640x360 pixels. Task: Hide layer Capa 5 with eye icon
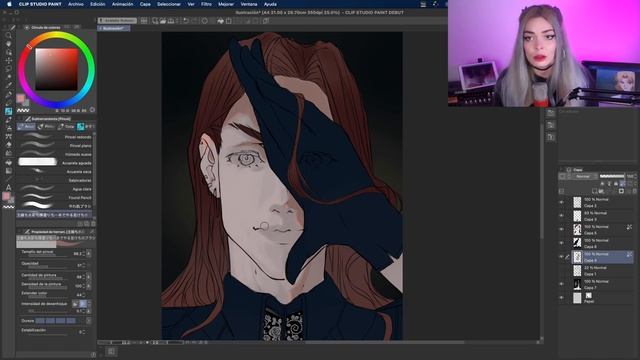click(561, 229)
